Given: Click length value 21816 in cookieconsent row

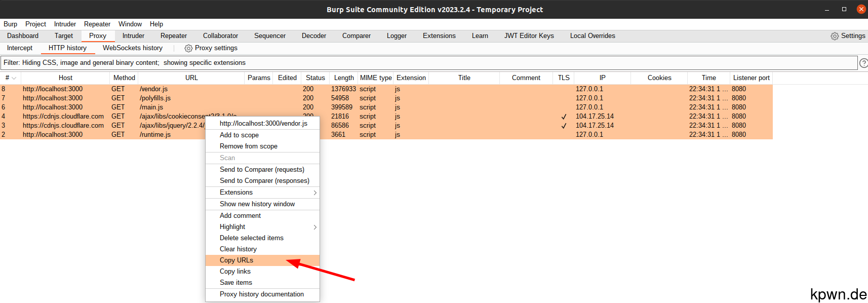Looking at the screenshot, I should point(340,117).
